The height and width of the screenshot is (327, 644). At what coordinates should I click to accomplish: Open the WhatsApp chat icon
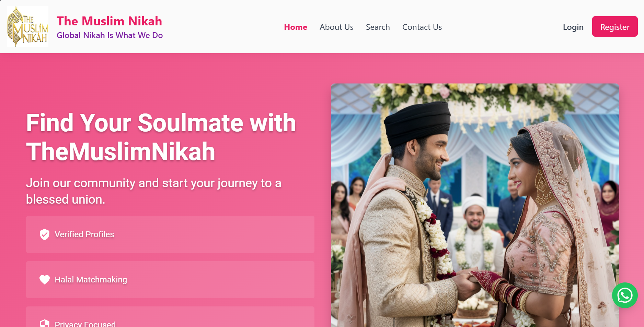625,295
